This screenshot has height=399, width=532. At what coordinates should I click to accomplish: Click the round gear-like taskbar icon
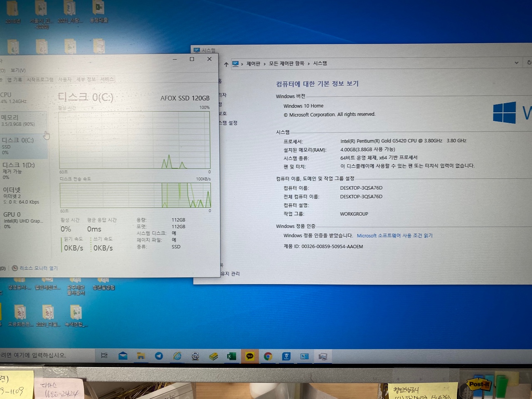click(x=195, y=356)
